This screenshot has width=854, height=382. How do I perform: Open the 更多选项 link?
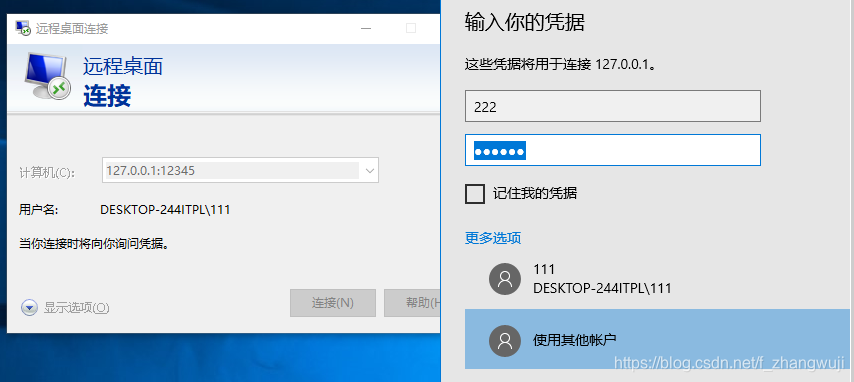pos(493,238)
